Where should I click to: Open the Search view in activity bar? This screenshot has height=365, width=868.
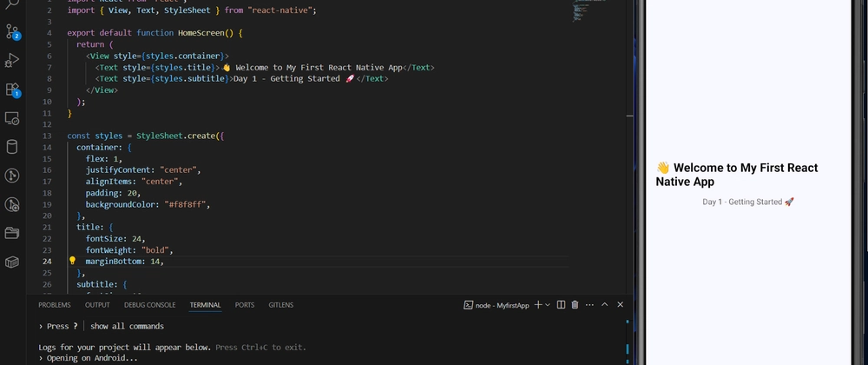pyautogui.click(x=11, y=3)
